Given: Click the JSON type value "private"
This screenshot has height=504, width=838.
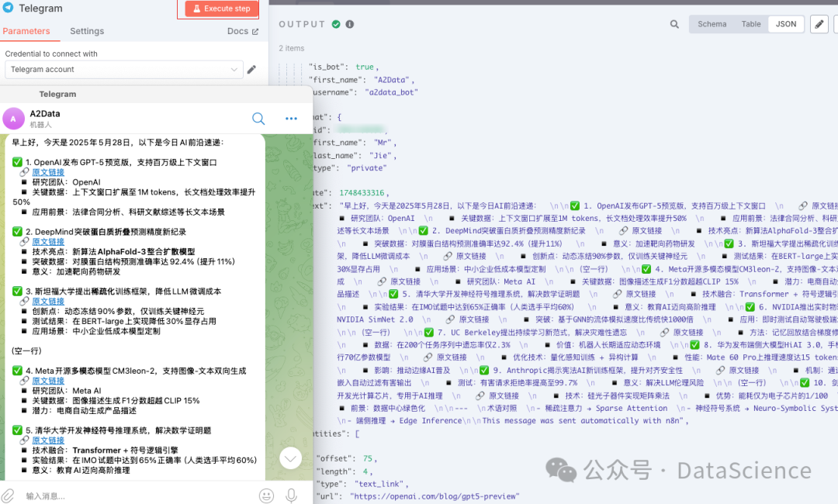Looking at the screenshot, I should tap(366, 167).
